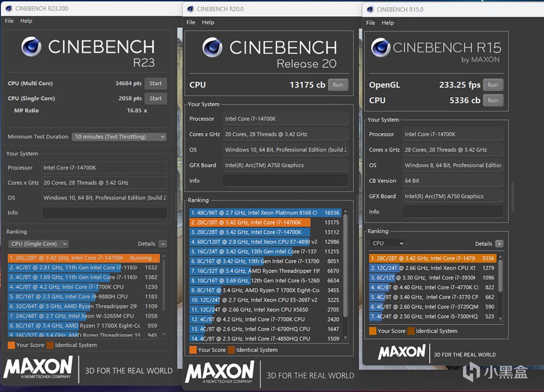The width and height of the screenshot is (544, 392).
Task: Open the Minimum Test Duration dropdown
Action: tap(119, 136)
